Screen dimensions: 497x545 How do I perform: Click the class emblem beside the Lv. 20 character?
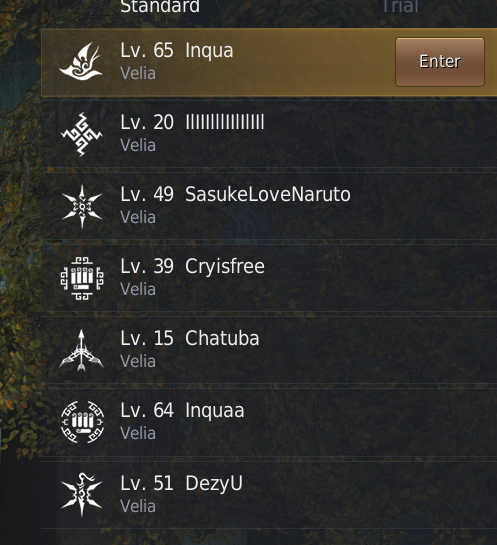click(81, 134)
